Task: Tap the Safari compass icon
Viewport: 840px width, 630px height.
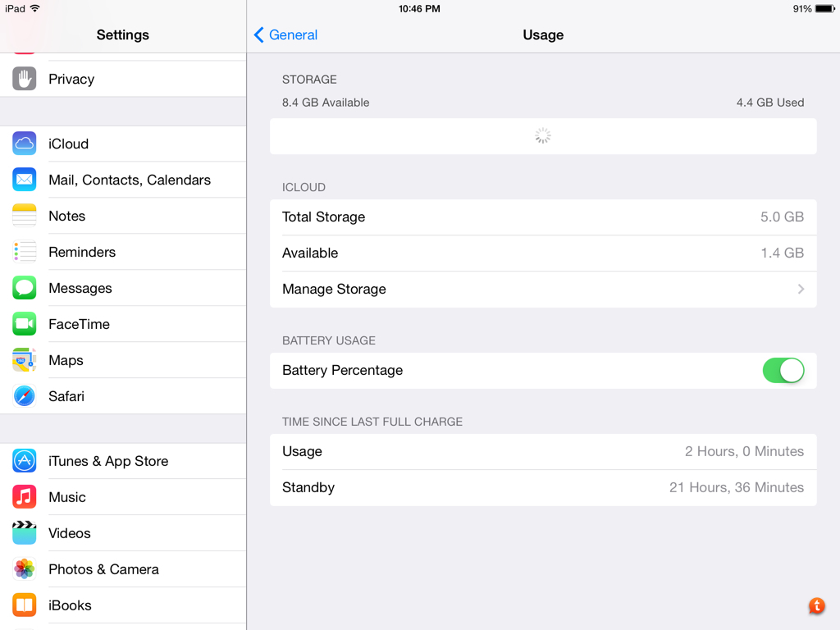Action: (x=24, y=396)
